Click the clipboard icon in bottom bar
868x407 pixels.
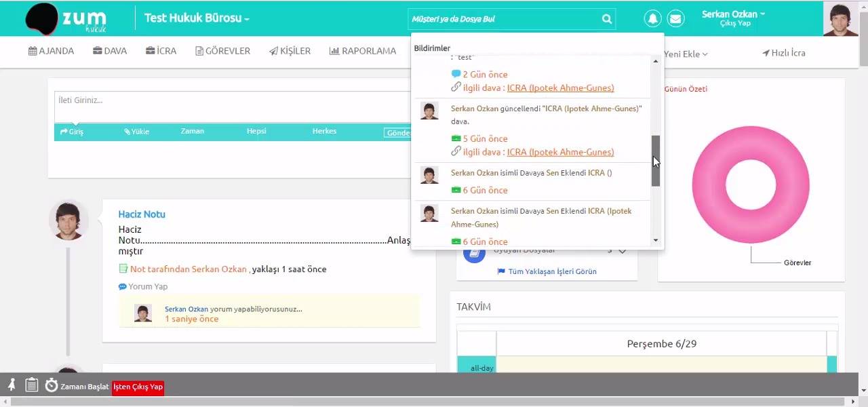coord(31,385)
